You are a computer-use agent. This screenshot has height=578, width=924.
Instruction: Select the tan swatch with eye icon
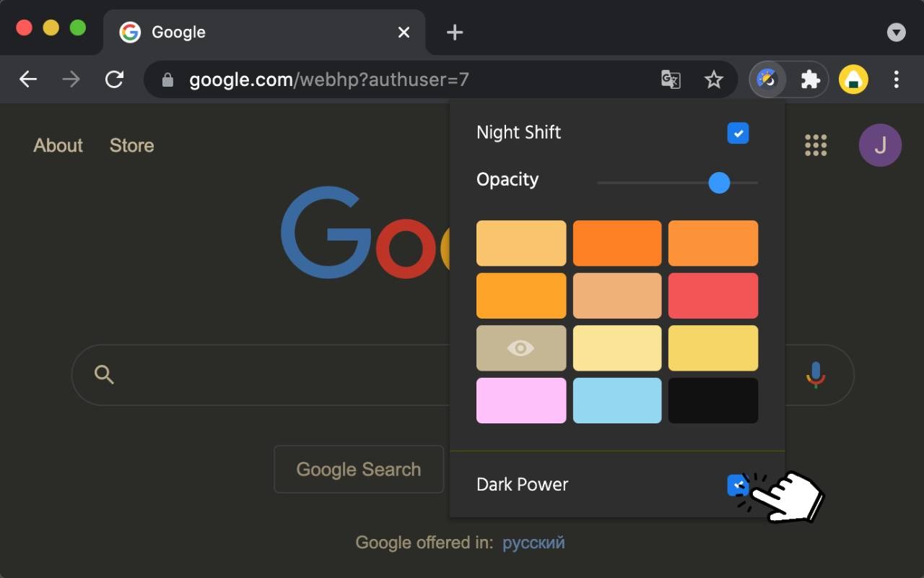coord(520,348)
